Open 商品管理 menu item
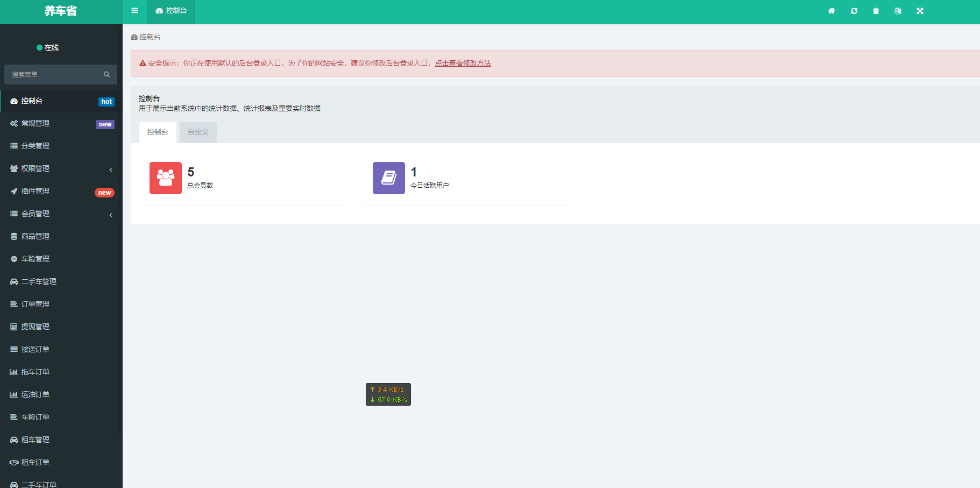 tap(61, 236)
